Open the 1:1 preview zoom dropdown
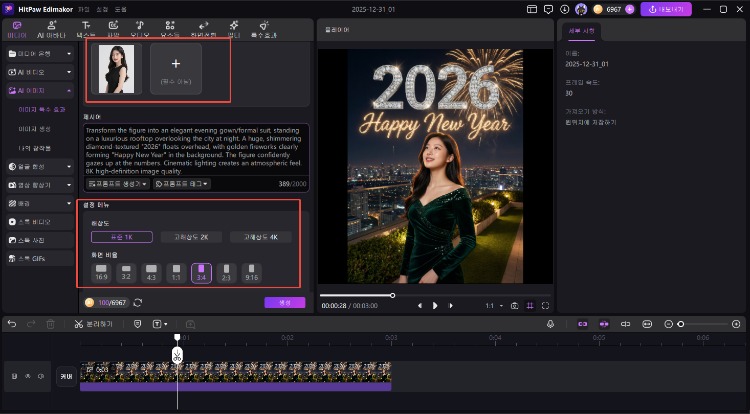750x414 pixels. [495, 305]
